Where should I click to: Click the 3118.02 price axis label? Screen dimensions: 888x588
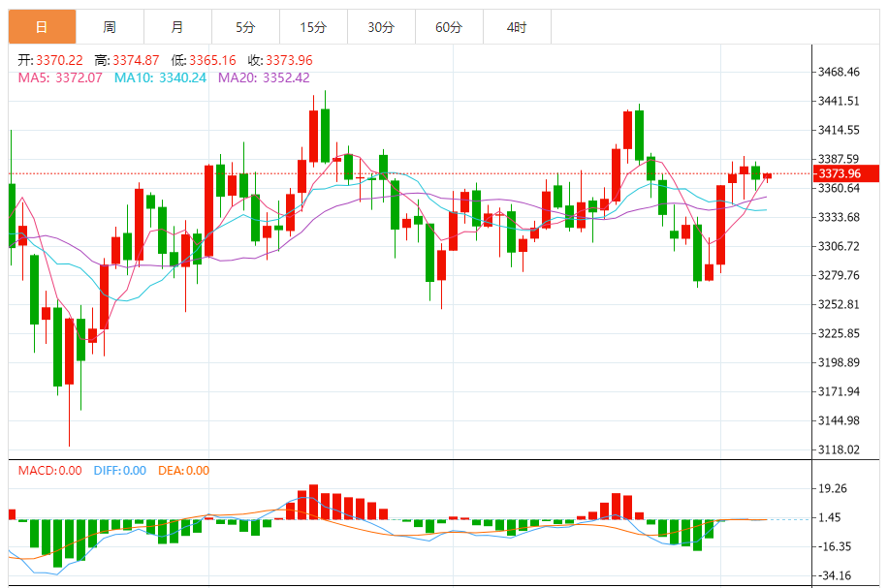[839, 449]
